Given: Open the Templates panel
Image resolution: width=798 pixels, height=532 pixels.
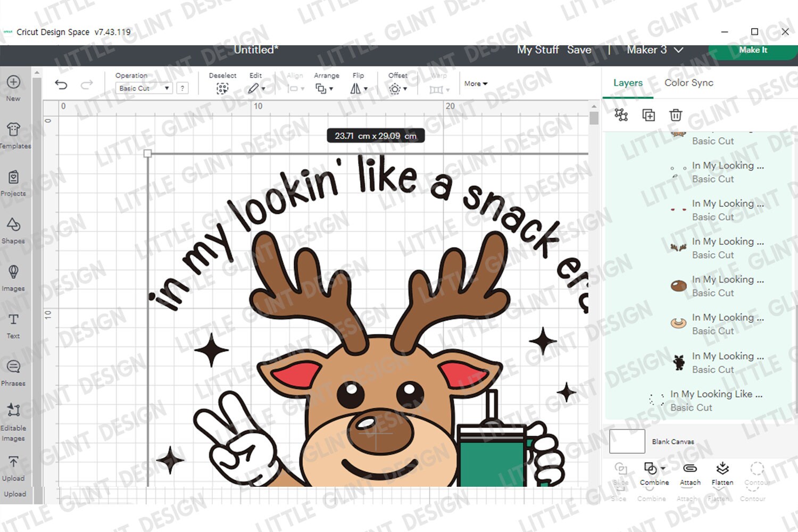Looking at the screenshot, I should click(x=14, y=136).
